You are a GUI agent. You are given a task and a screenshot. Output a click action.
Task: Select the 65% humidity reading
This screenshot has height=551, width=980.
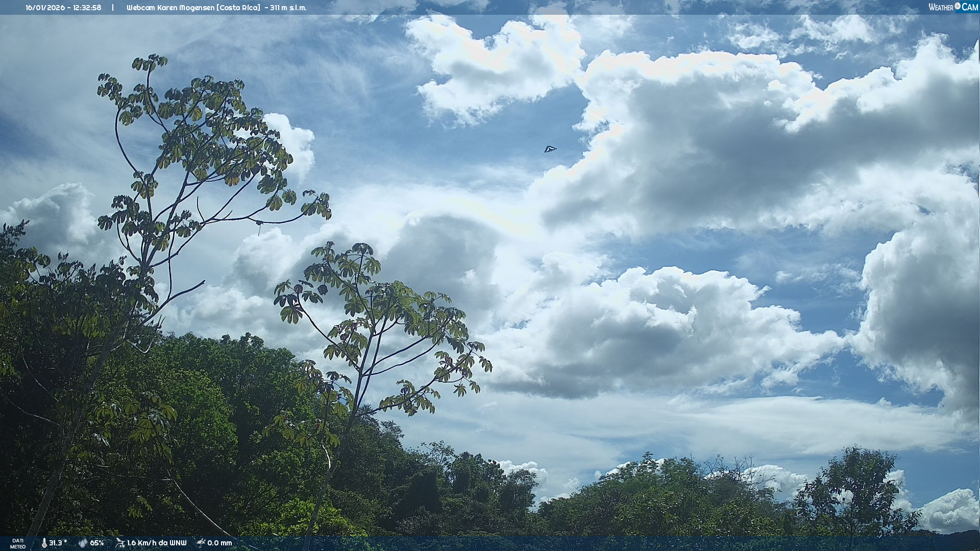[97, 543]
